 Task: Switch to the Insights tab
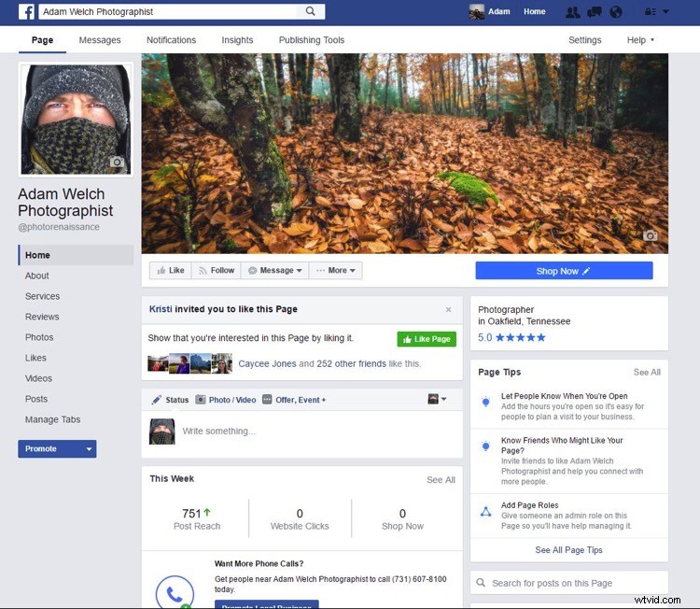(x=237, y=40)
